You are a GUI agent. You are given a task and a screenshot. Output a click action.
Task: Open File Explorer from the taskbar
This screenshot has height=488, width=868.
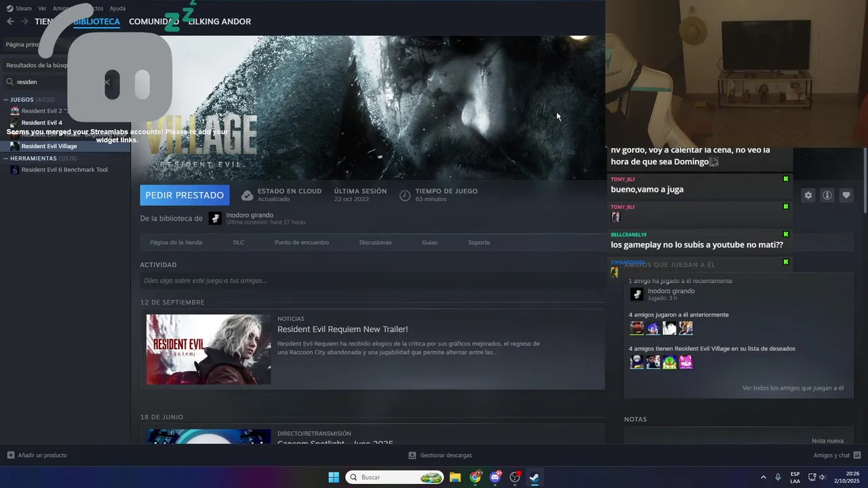tap(455, 477)
